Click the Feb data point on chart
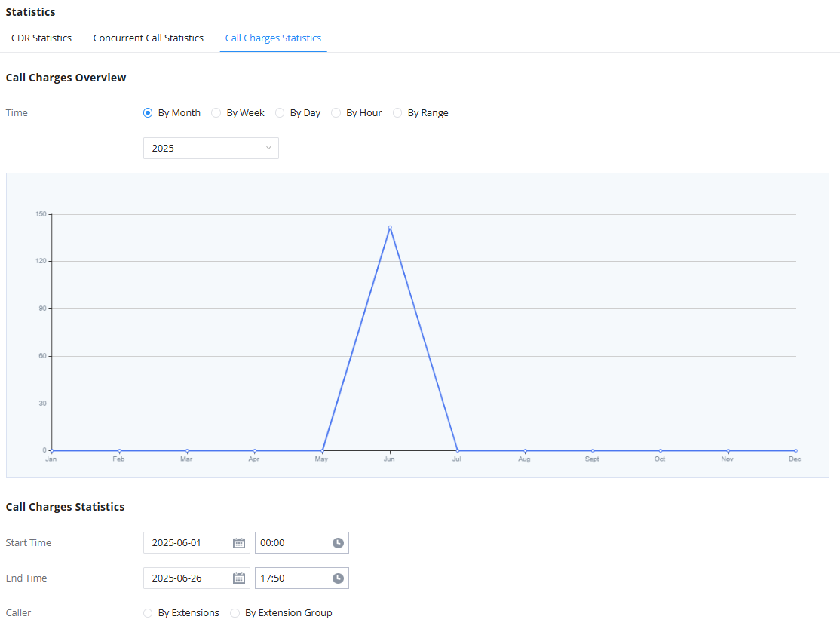840x623 pixels. [x=119, y=450]
